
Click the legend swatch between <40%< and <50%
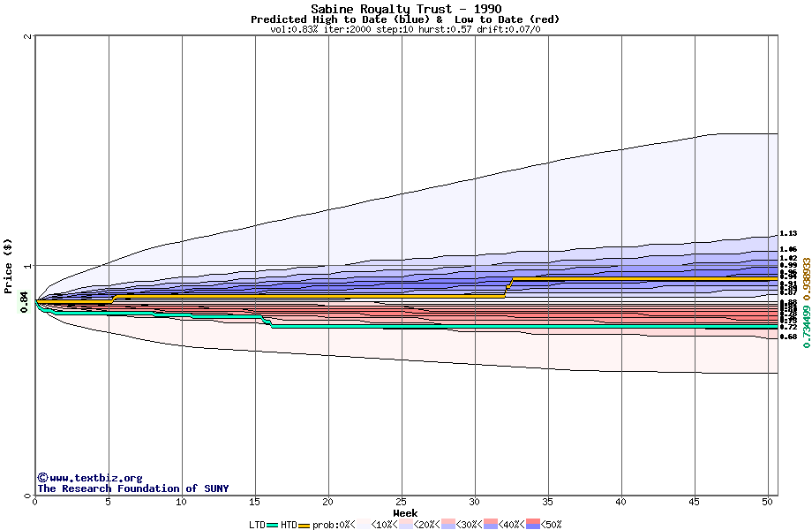click(533, 524)
